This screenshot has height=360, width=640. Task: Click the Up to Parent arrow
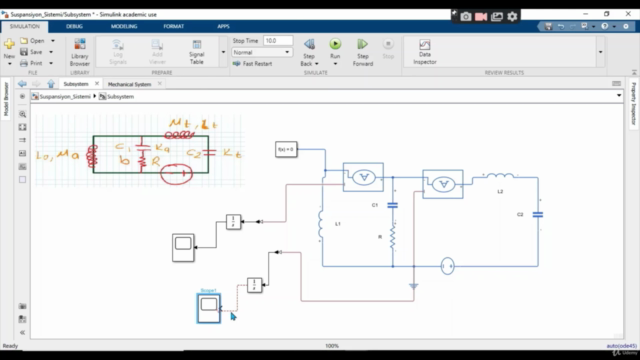tap(51, 84)
